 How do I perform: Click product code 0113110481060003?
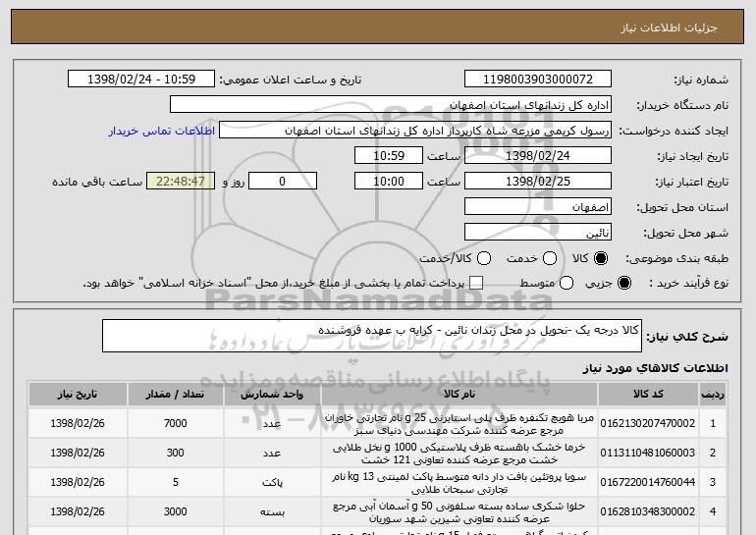pyautogui.click(x=648, y=454)
